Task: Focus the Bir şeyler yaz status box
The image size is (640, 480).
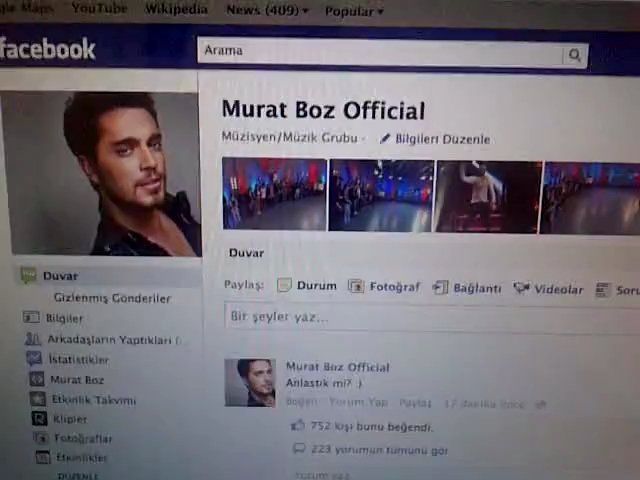Action: click(432, 318)
